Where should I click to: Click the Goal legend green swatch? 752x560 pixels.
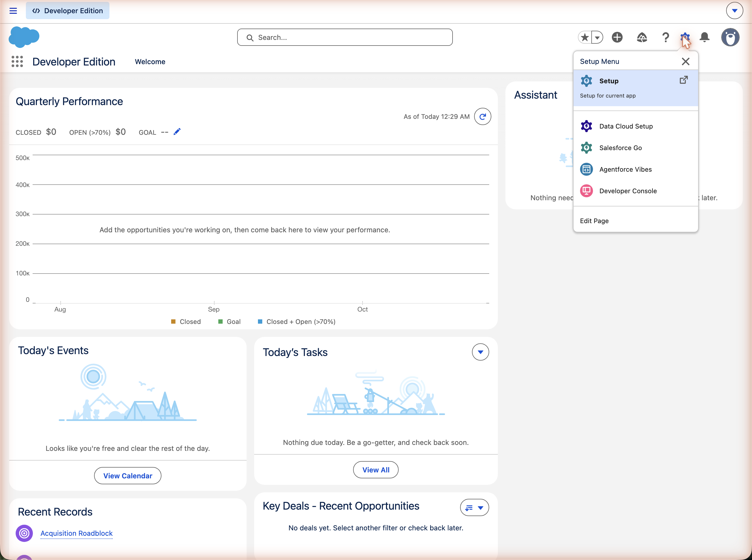click(220, 322)
